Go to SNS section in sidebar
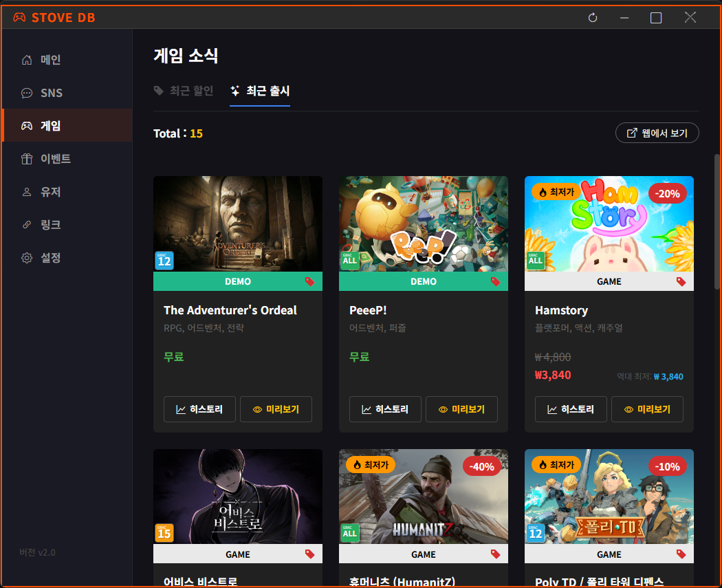The width and height of the screenshot is (722, 588). tap(51, 93)
